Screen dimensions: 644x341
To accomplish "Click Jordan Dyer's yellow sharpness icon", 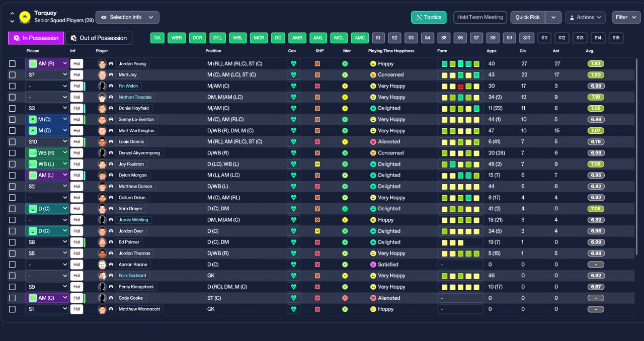I will point(317,231).
